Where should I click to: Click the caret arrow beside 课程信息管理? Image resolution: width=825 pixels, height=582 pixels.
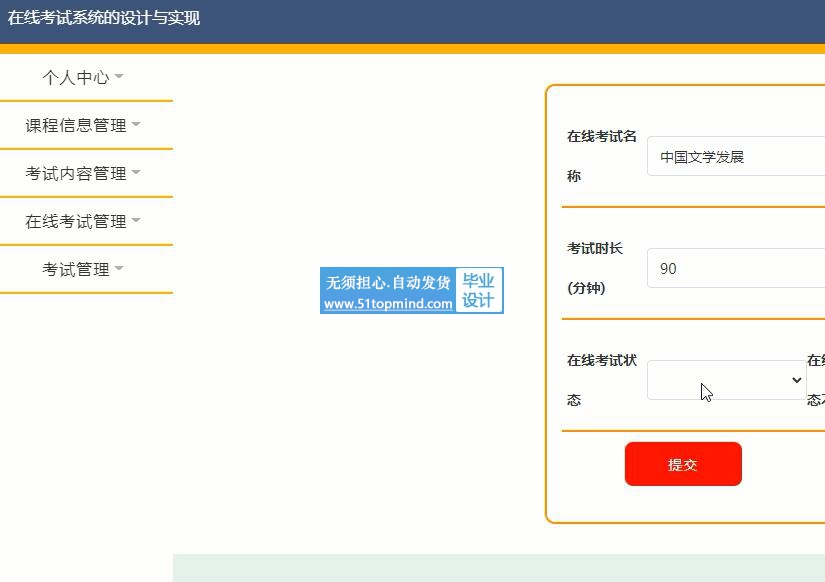tap(136, 125)
